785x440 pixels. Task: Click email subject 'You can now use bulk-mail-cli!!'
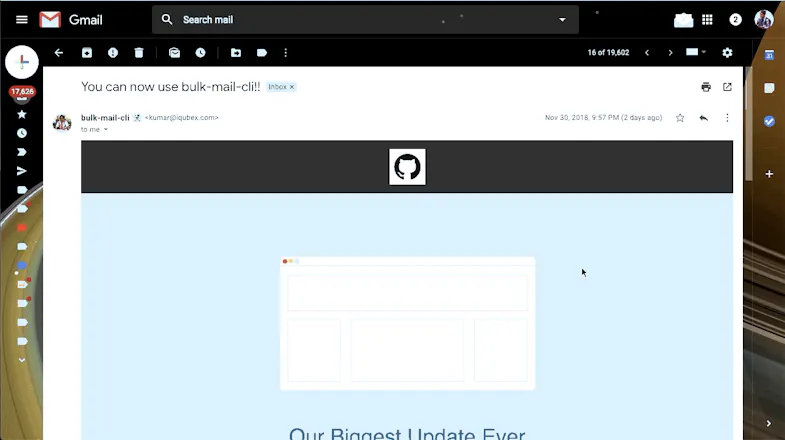click(x=171, y=87)
